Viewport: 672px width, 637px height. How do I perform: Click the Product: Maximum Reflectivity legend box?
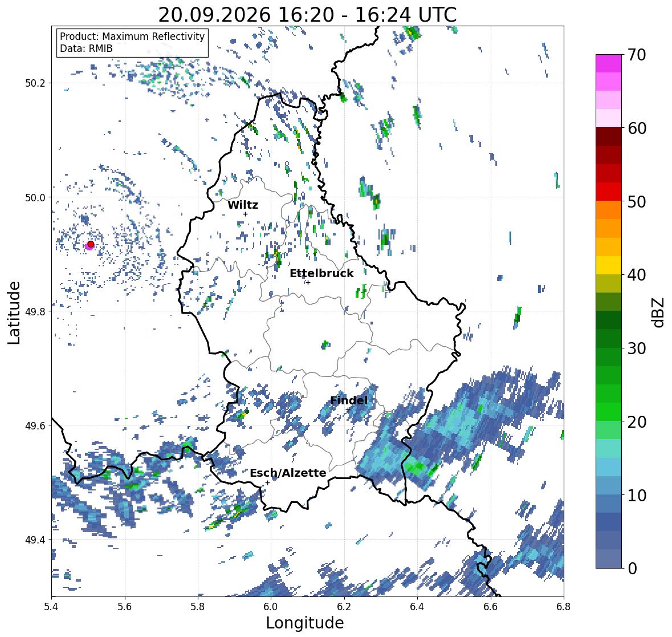(132, 42)
